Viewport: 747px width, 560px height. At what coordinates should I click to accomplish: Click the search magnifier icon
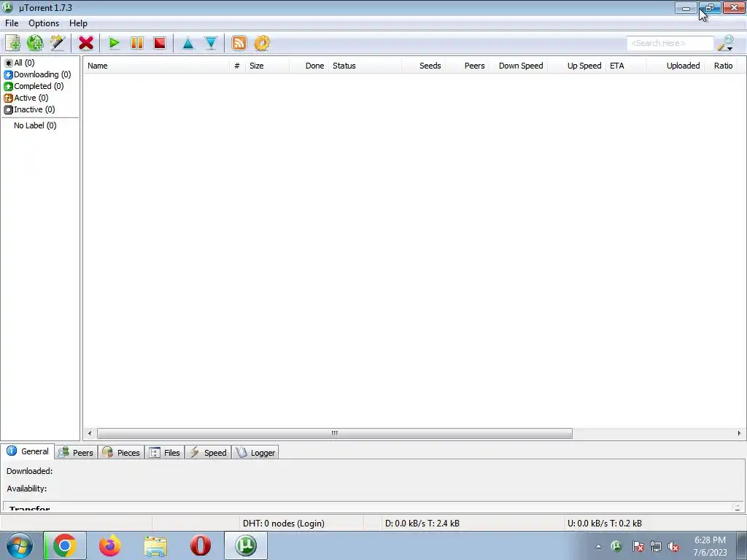[x=724, y=42]
